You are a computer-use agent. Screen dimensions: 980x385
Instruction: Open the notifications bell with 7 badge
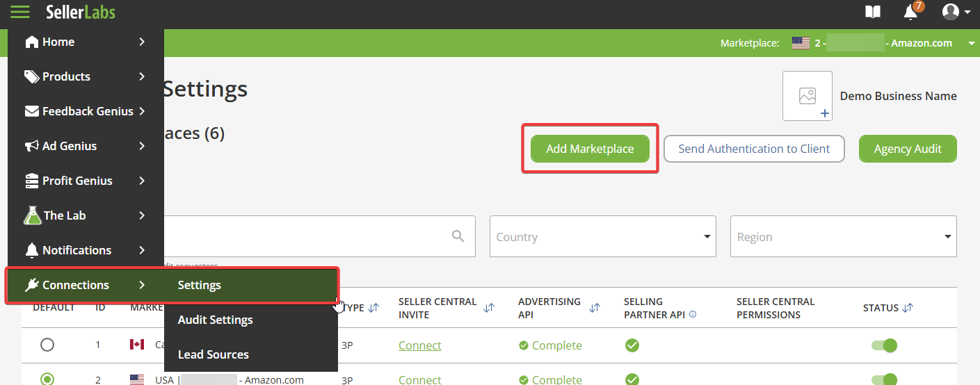point(912,11)
